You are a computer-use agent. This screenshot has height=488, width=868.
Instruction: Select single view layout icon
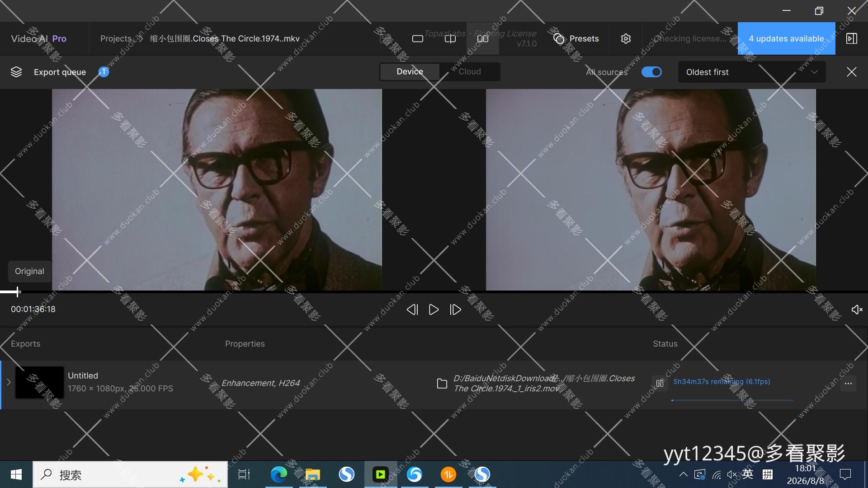(418, 39)
